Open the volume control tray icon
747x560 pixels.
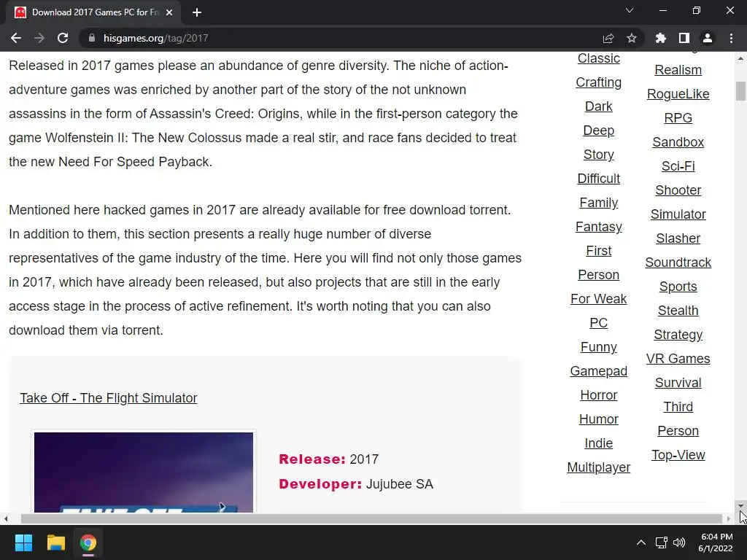pyautogui.click(x=679, y=542)
